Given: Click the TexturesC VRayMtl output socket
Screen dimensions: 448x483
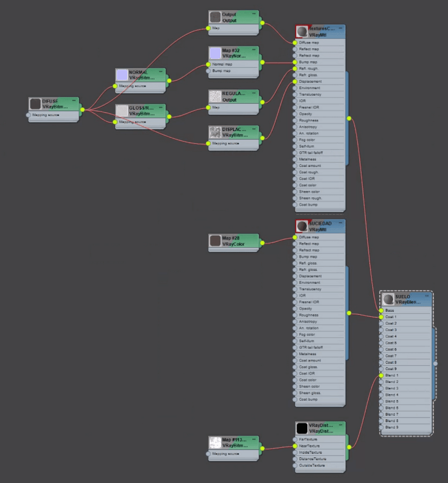Looking at the screenshot, I should point(349,118).
